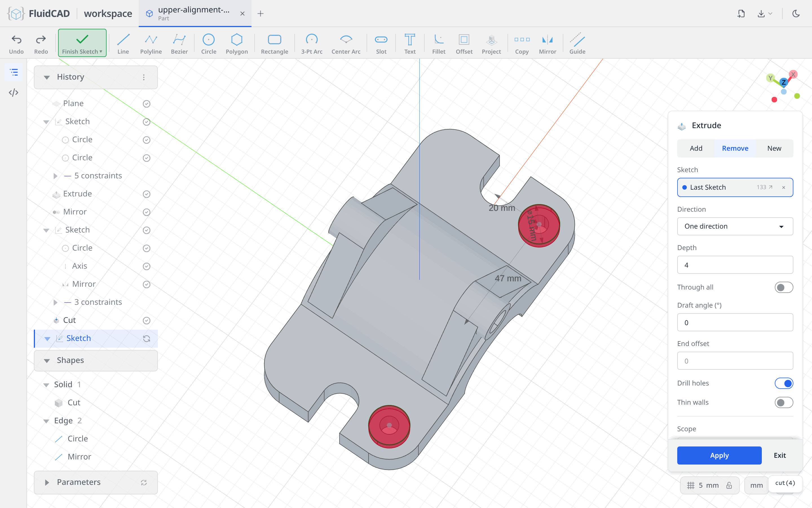The width and height of the screenshot is (812, 508).
Task: Apply the extrude operation
Action: [x=719, y=456]
